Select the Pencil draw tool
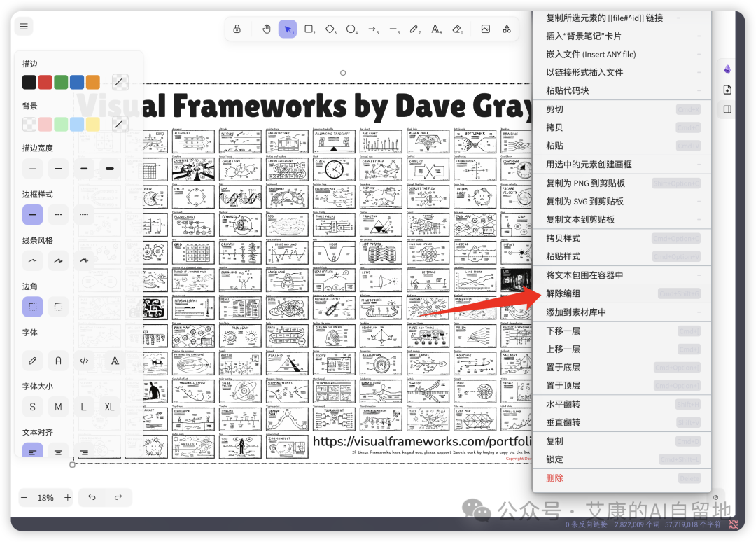 (x=414, y=29)
